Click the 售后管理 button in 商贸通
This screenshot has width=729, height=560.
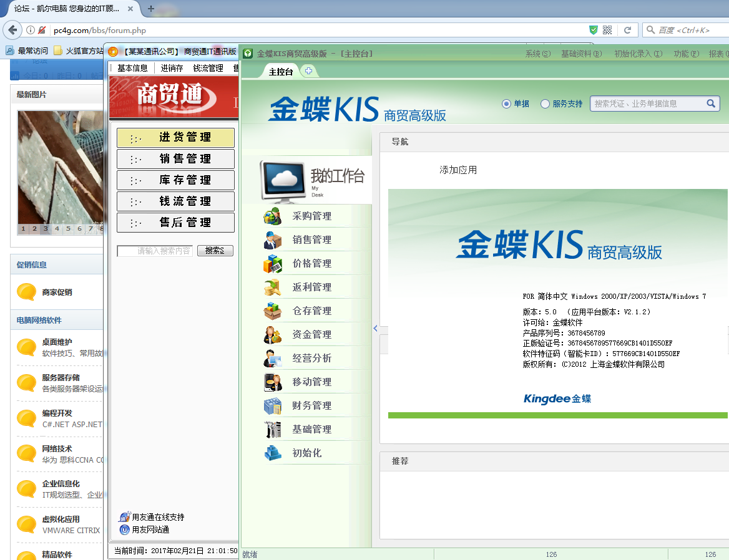point(175,223)
